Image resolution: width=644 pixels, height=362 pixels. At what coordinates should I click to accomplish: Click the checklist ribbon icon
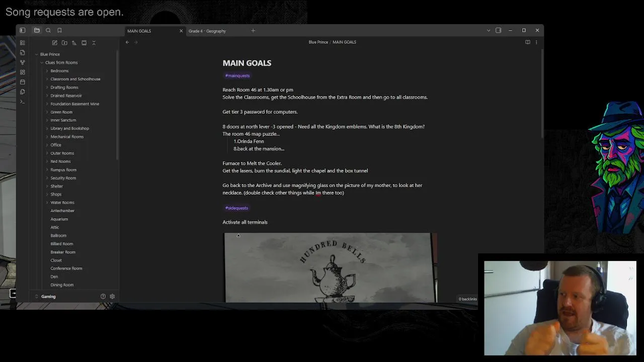coord(23,43)
